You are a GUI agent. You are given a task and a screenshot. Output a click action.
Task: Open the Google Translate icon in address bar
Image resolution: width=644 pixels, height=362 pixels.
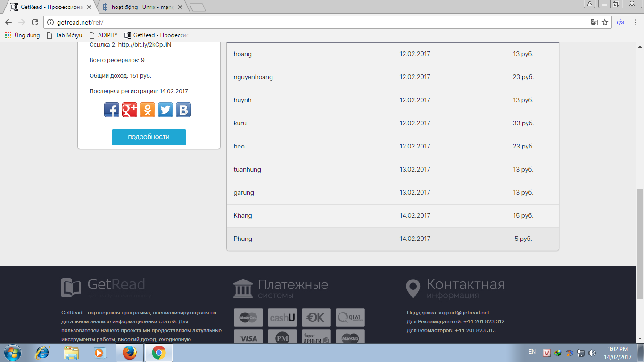[594, 22]
